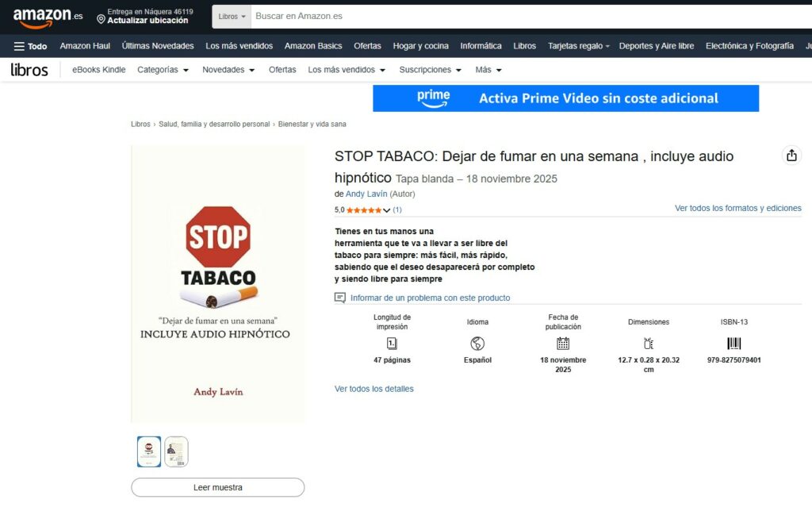
Task: Click the Amazon.es logo
Action: pyautogui.click(x=48, y=16)
